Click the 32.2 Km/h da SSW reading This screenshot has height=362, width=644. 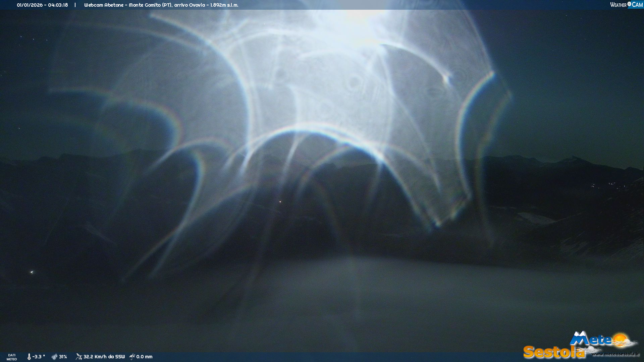[104, 357]
